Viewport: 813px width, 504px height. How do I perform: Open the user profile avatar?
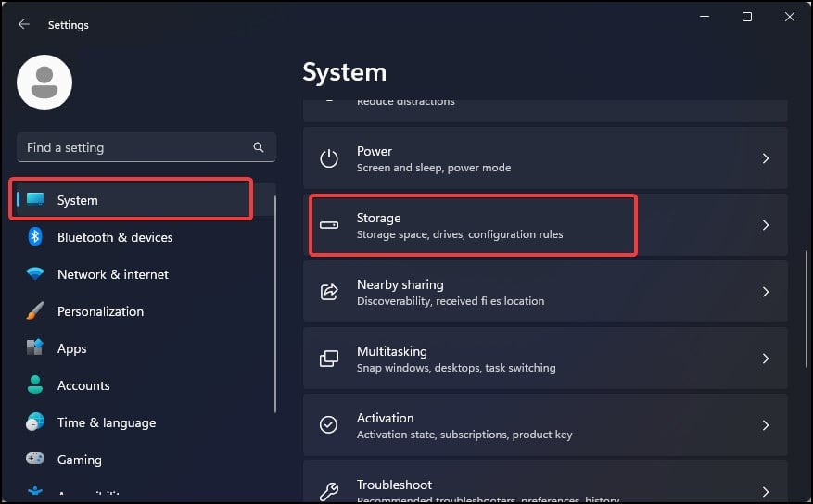click(44, 82)
